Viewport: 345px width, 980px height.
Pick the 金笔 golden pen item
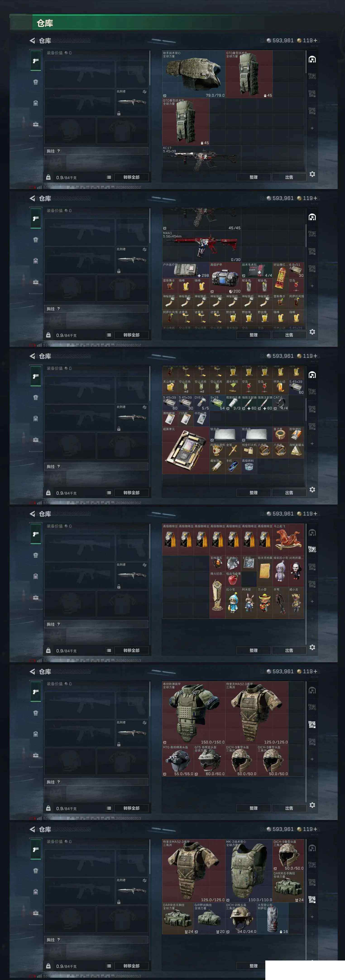click(x=233, y=450)
